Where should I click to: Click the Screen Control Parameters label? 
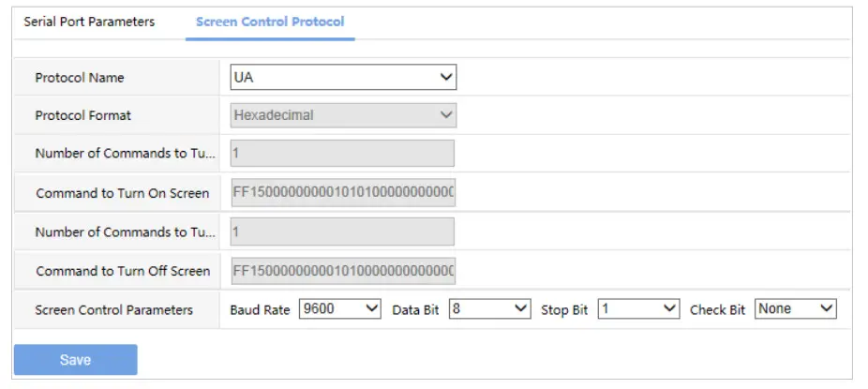[114, 309]
